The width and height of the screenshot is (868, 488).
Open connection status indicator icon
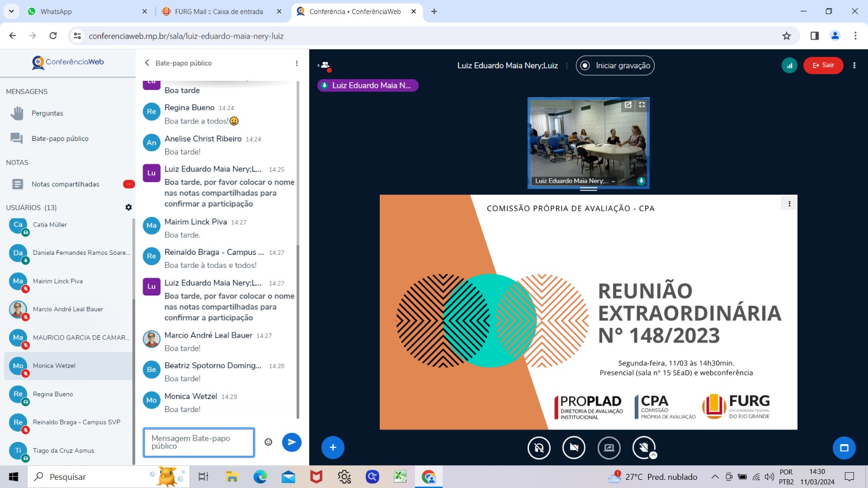coord(789,66)
